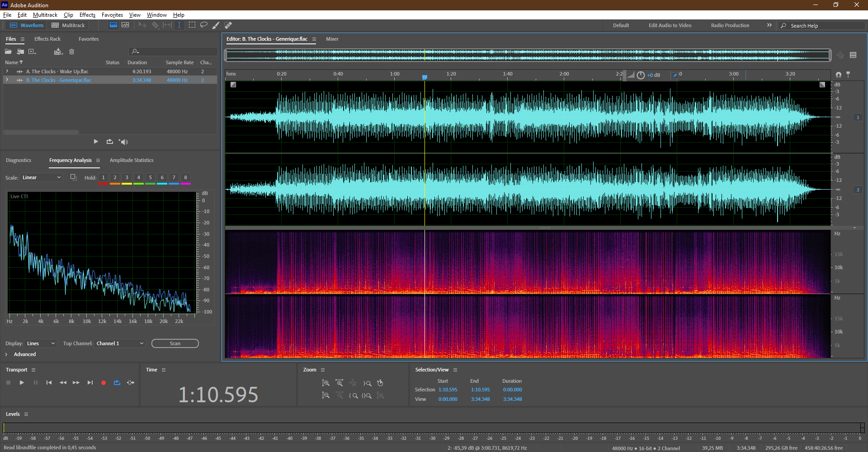Expand B. The Clocks - Generique.flac row
The width and height of the screenshot is (868, 452).
click(x=7, y=80)
